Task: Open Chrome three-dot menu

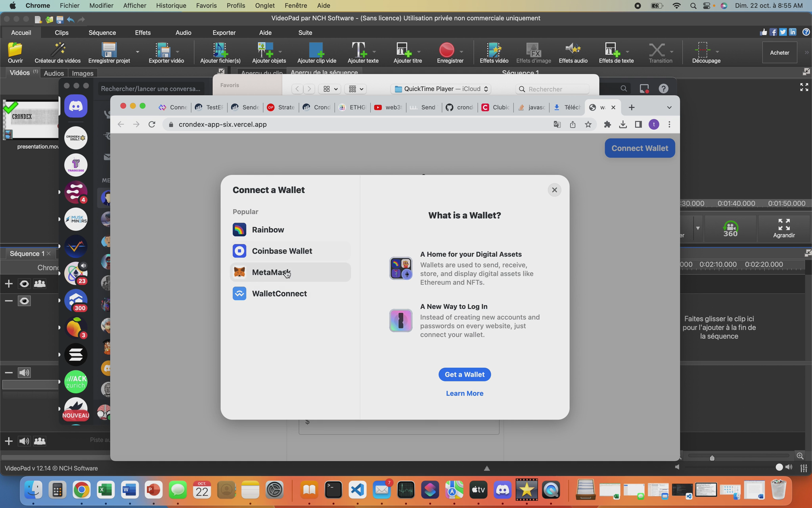Action: click(669, 125)
